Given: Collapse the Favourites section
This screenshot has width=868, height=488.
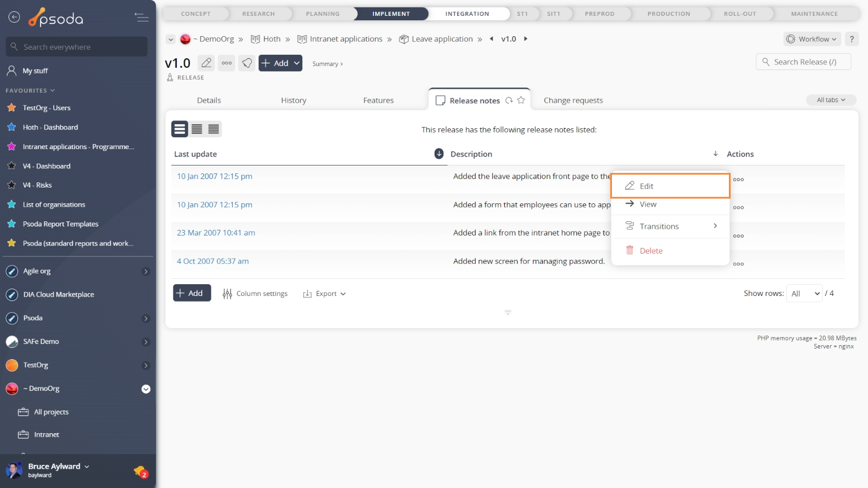Looking at the screenshot, I should click(x=30, y=90).
